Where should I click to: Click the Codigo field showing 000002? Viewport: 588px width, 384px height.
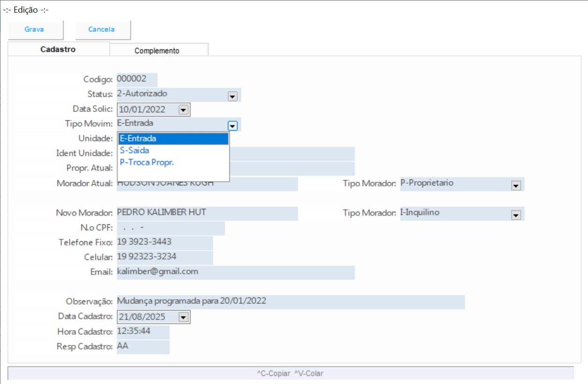(137, 79)
